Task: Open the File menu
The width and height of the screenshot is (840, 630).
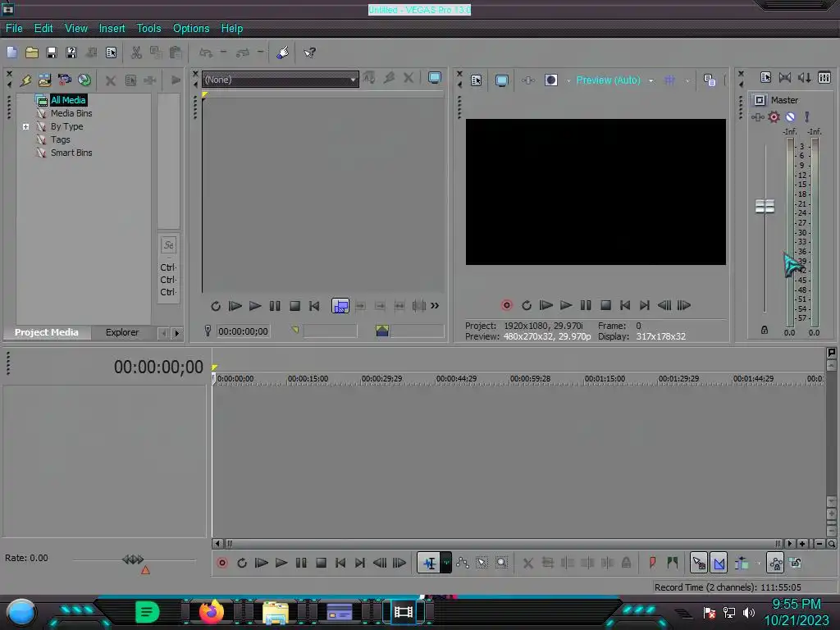Action: coord(14,29)
